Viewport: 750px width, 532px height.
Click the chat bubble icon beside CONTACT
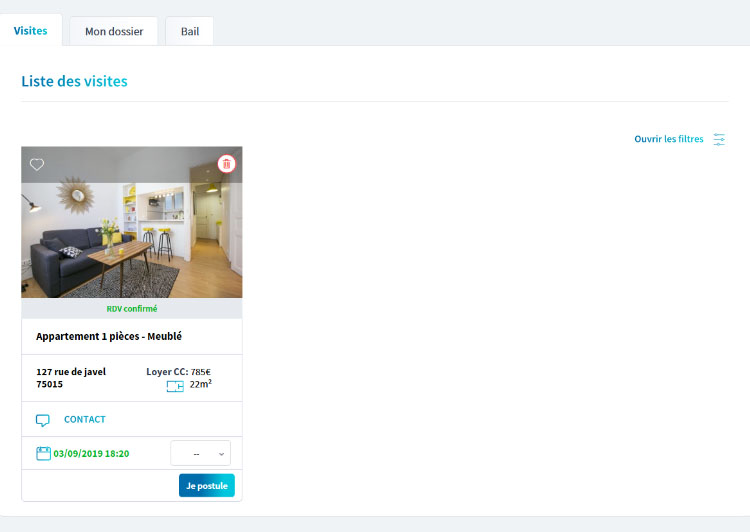(x=43, y=420)
